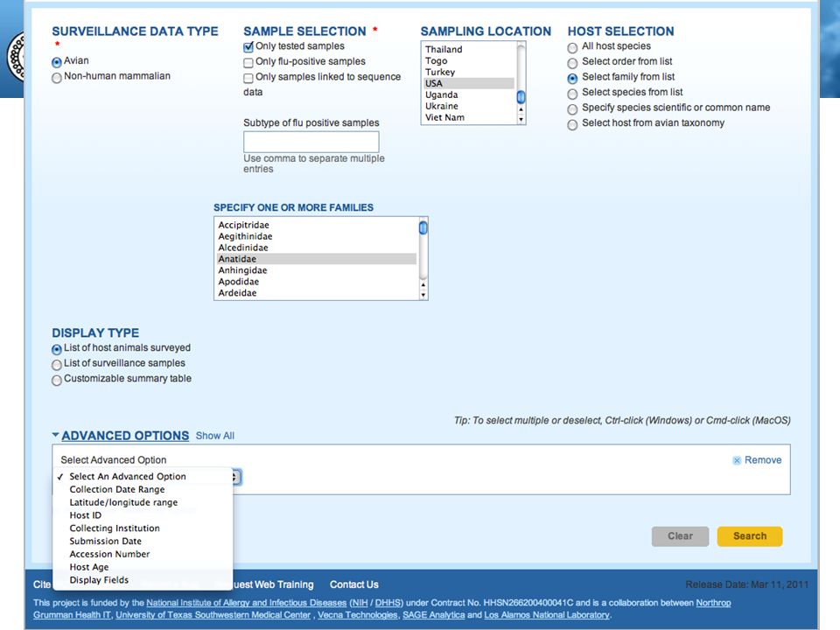Open National Institute of Allergy and Infectious Diseases link
The image size is (840, 630).
pyautogui.click(x=247, y=603)
